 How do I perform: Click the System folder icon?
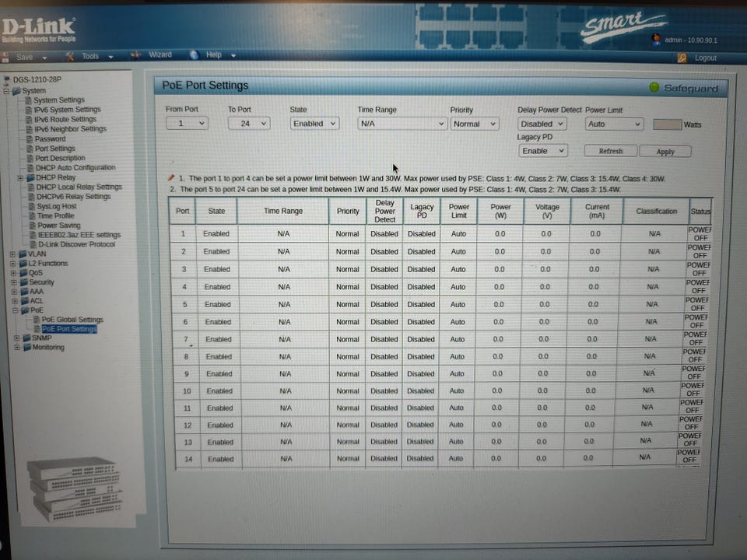pyautogui.click(x=16, y=90)
